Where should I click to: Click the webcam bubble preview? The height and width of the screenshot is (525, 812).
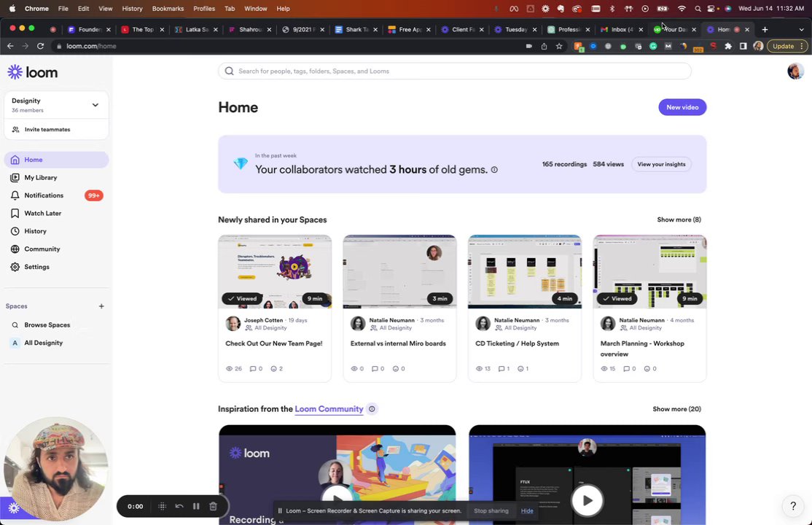pyautogui.click(x=55, y=469)
